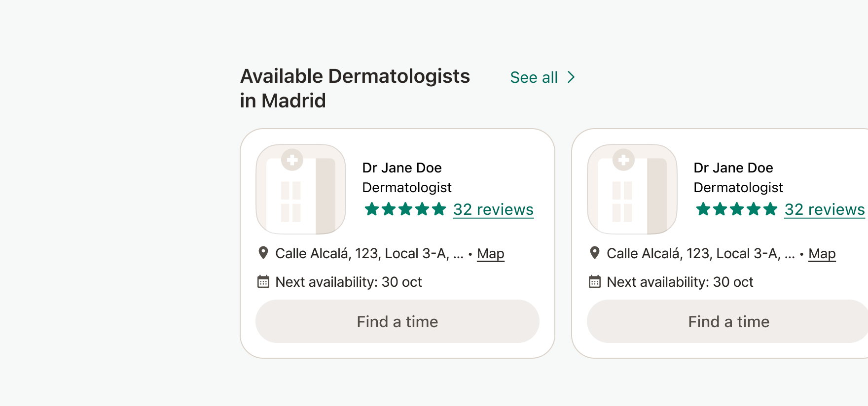The height and width of the screenshot is (406, 868).
Task: Select Dr Jane Doe name on second card
Action: [x=733, y=168]
